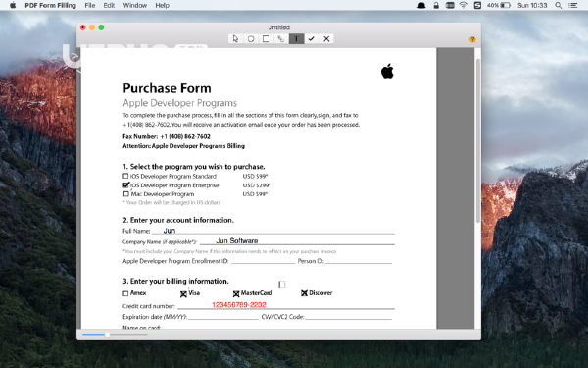Open Notification Center list icon
The image size is (588, 368).
click(x=573, y=5)
